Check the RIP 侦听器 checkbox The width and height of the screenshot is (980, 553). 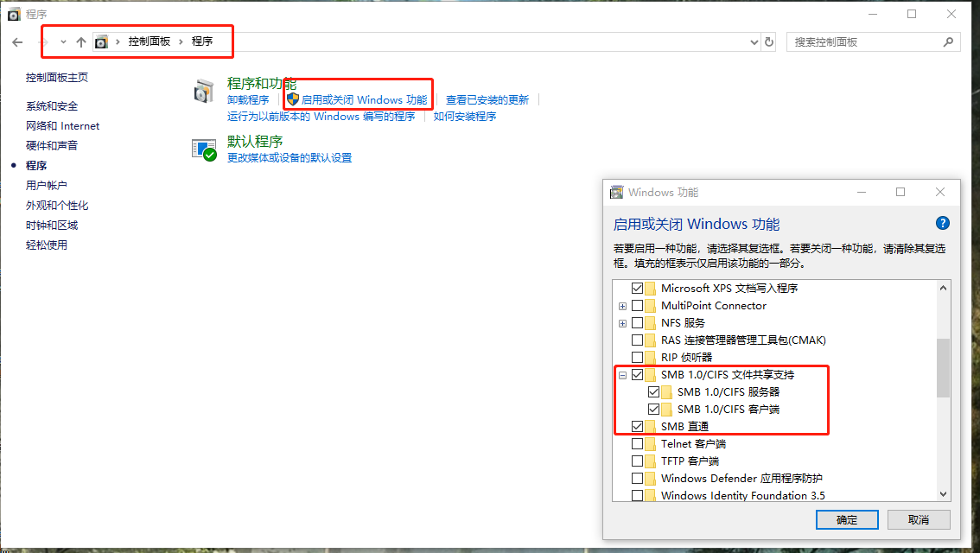click(638, 358)
